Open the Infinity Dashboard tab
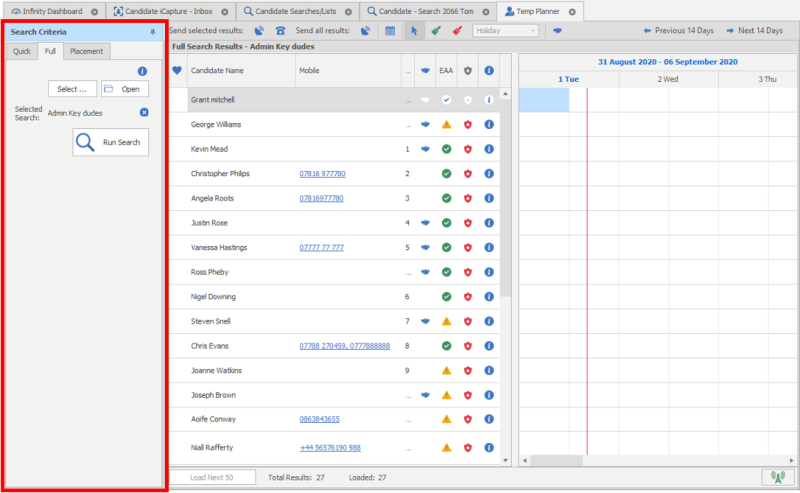Viewport: 800px width, 493px height. 49,11
